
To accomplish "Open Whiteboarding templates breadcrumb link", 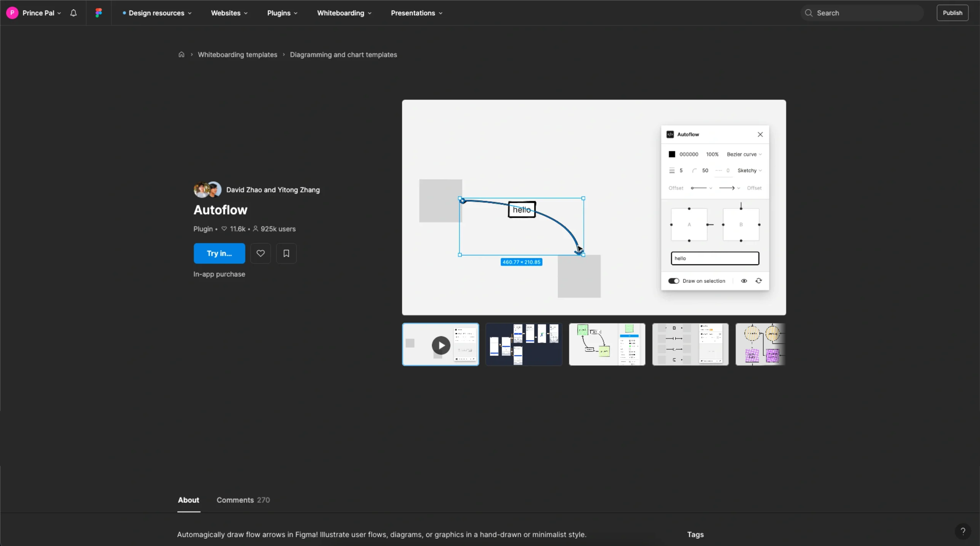I will [x=237, y=55].
